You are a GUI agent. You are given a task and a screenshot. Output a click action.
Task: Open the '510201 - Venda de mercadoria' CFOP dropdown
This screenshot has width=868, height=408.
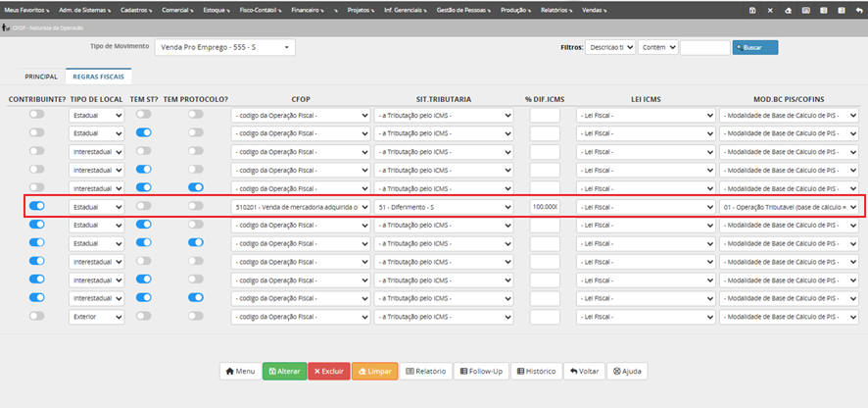[x=301, y=207]
